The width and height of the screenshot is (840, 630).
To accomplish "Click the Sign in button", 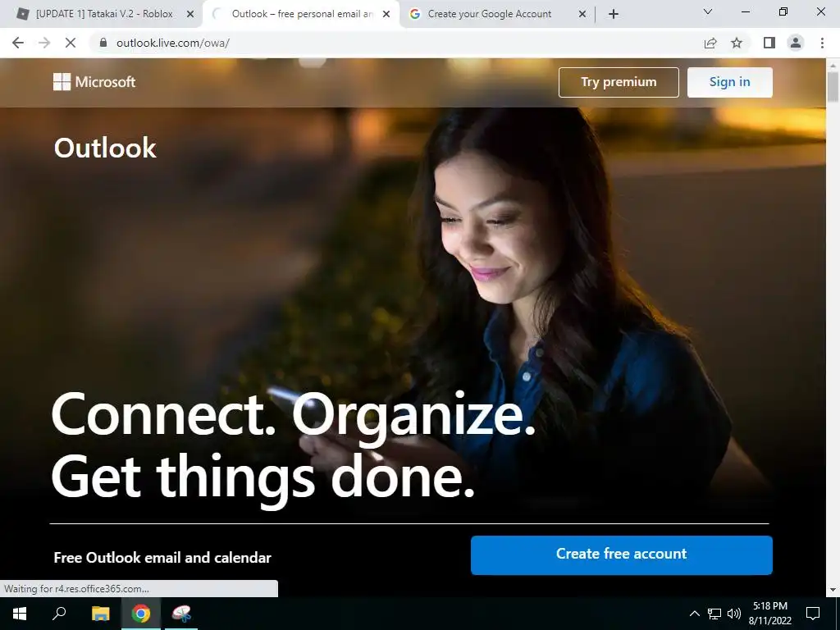I will coord(729,82).
